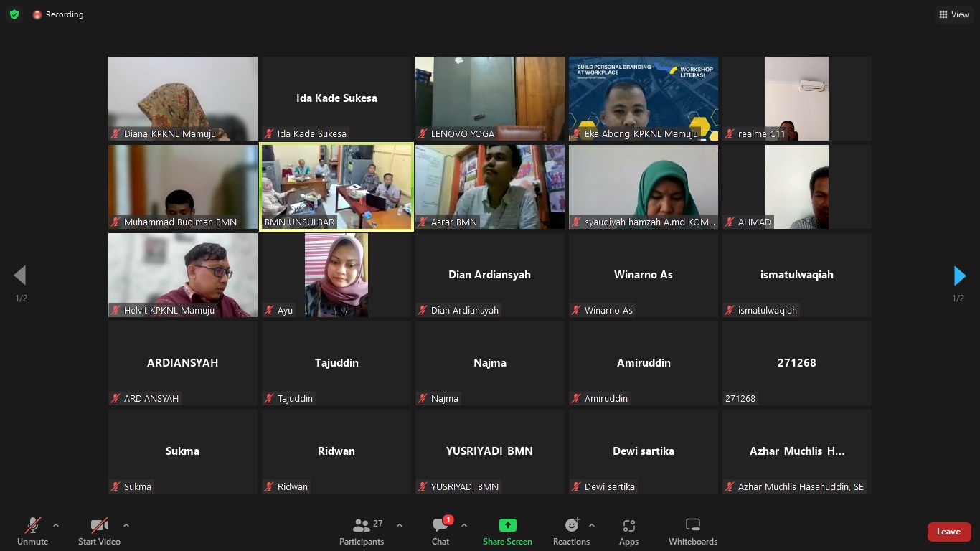The height and width of the screenshot is (551, 980).
Task: Go to previous page of participants
Action: 20,275
